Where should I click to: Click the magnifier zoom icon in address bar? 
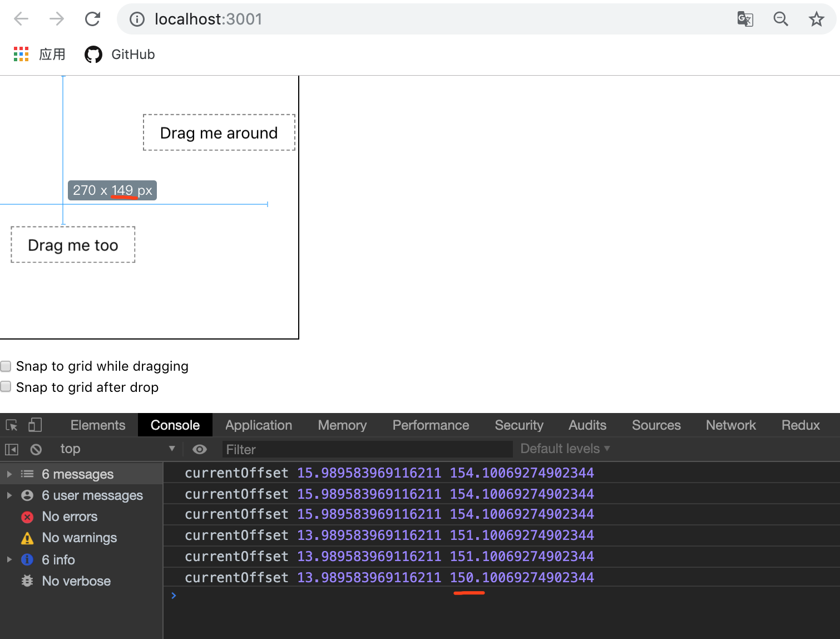tap(780, 18)
